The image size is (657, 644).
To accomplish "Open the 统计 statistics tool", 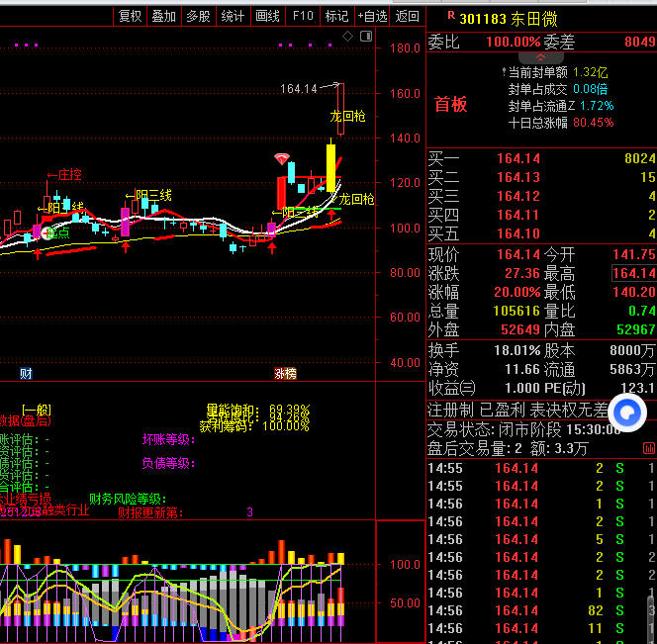I will (233, 16).
